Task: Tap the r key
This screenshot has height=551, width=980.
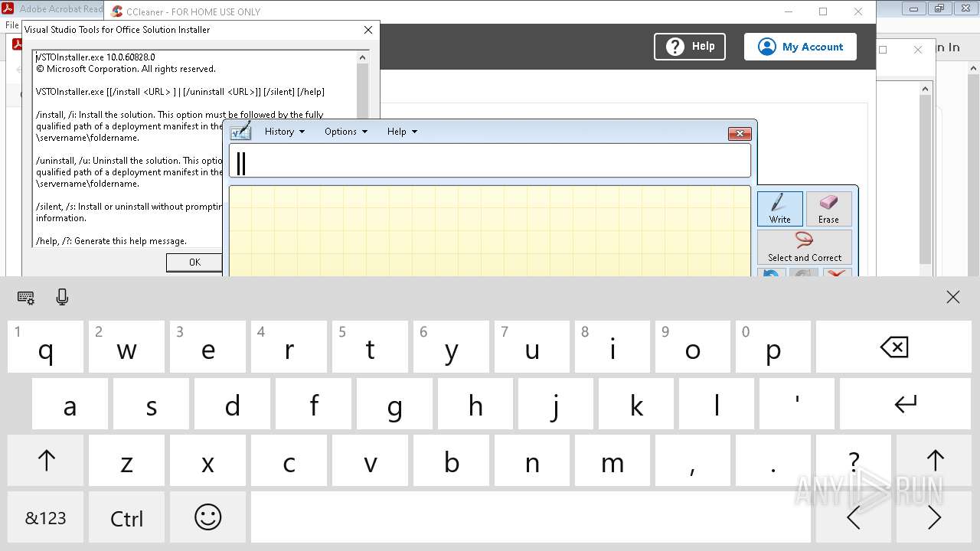Action: click(x=289, y=347)
